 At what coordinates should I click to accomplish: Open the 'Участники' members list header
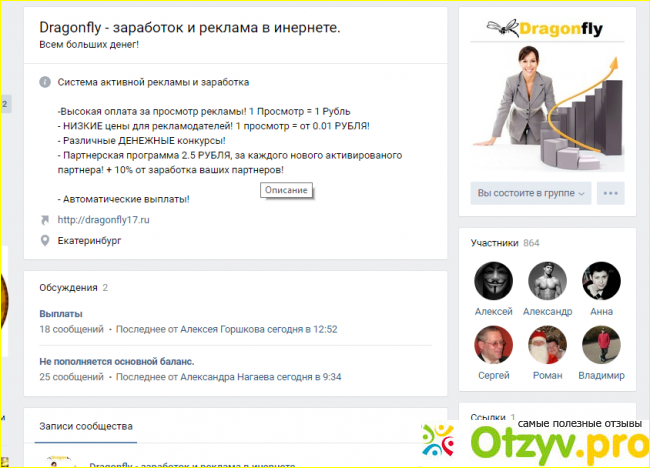click(x=495, y=243)
